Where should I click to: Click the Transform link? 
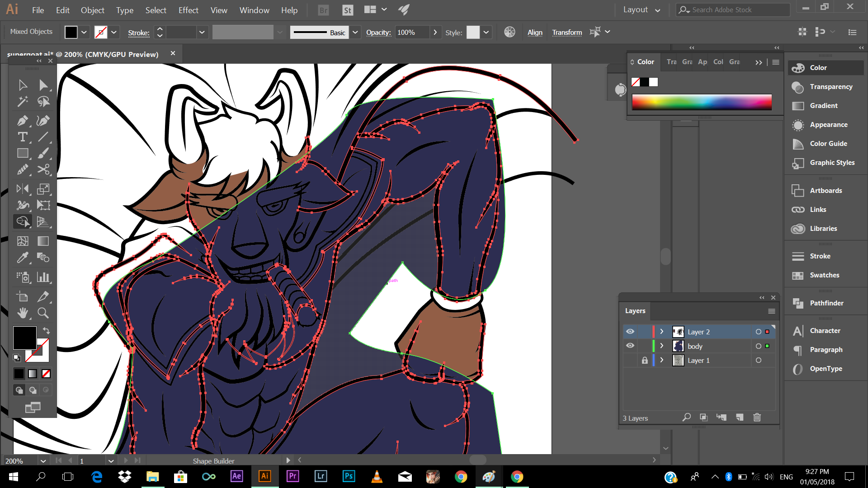click(567, 33)
